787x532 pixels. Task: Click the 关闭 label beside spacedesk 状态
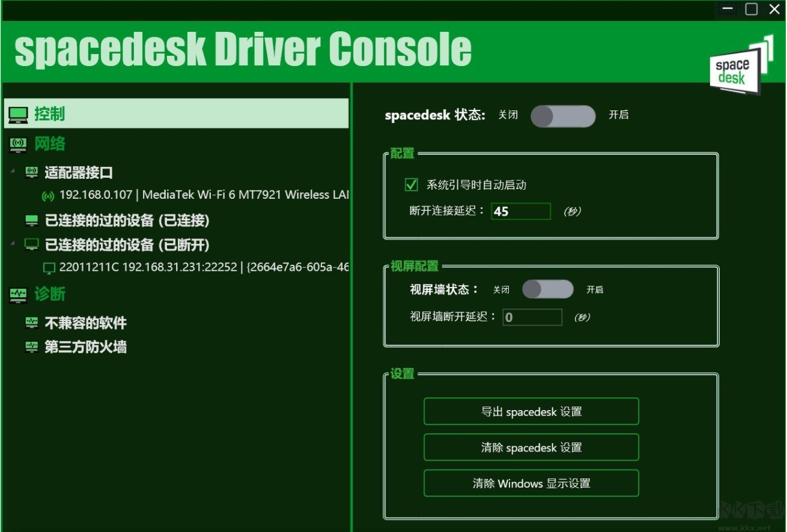tap(508, 115)
